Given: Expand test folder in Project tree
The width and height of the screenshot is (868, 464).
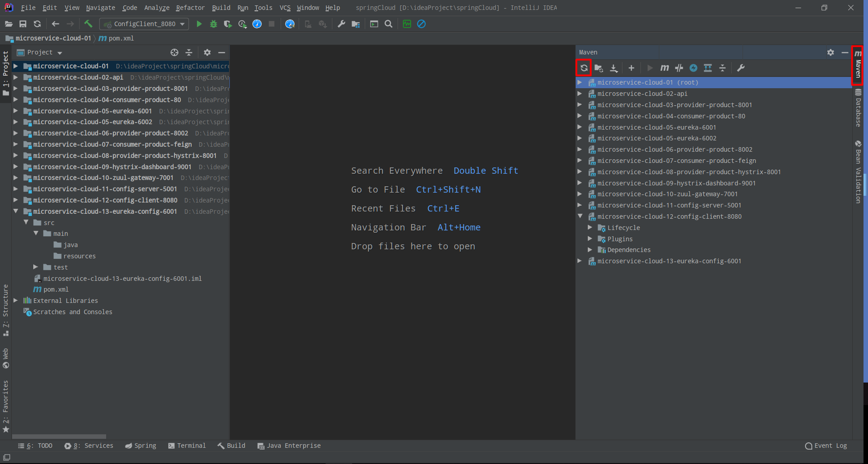Looking at the screenshot, I should point(36,267).
